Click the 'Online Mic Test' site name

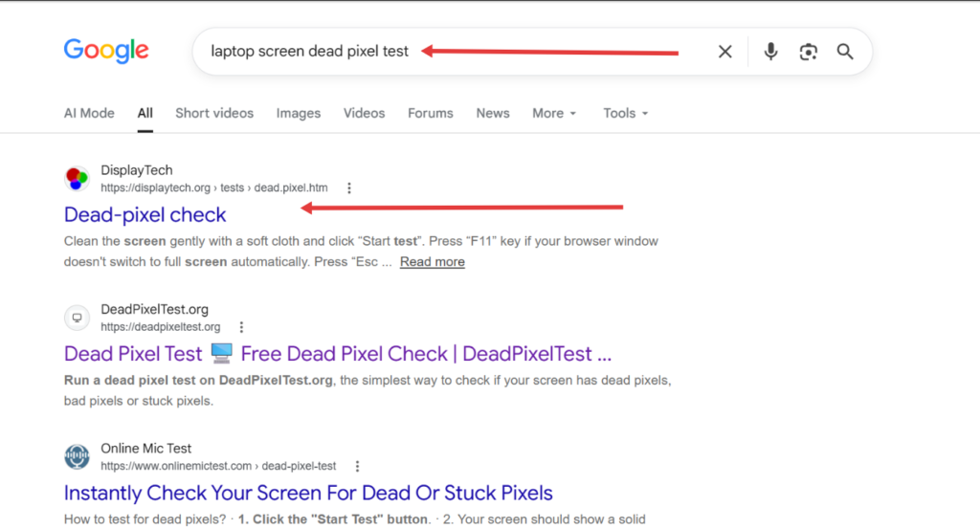(x=146, y=449)
